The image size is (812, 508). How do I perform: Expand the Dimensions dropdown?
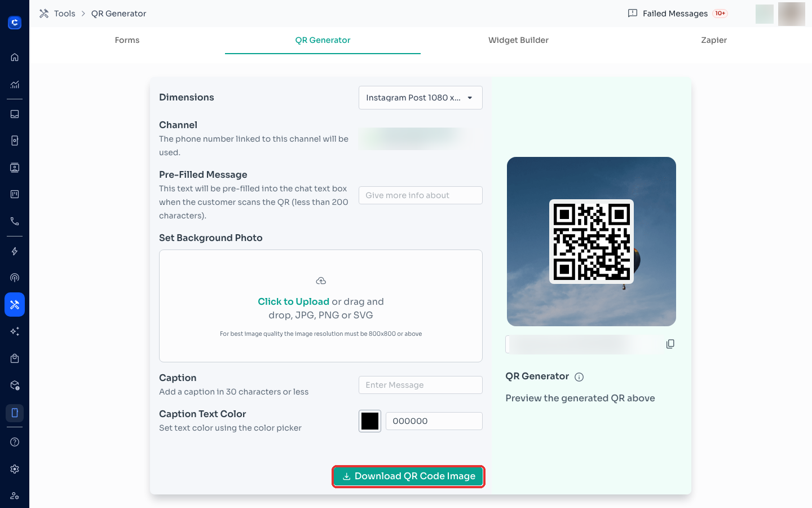tap(421, 98)
